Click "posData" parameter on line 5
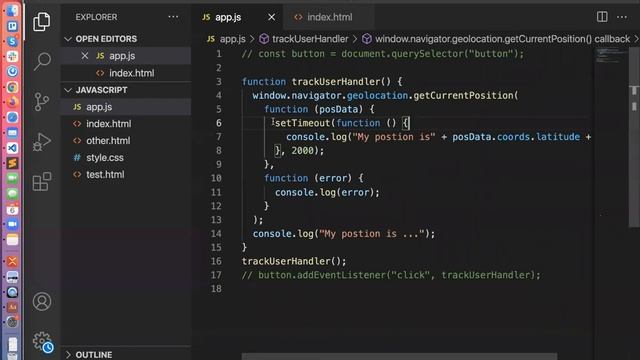640x360 pixels. [338, 109]
